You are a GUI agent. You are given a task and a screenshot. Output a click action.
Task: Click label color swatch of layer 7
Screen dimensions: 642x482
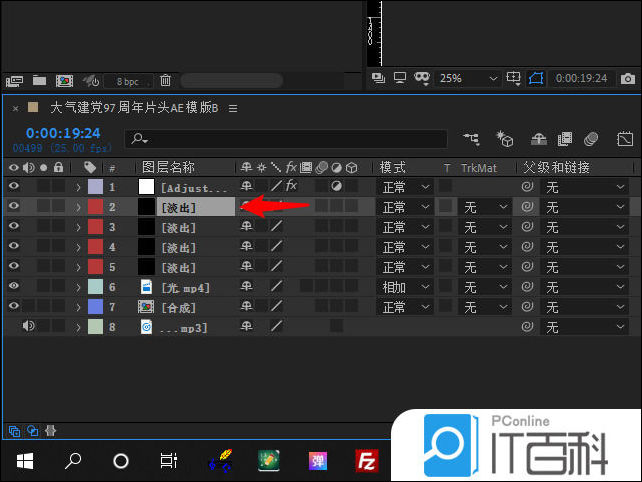(95, 307)
